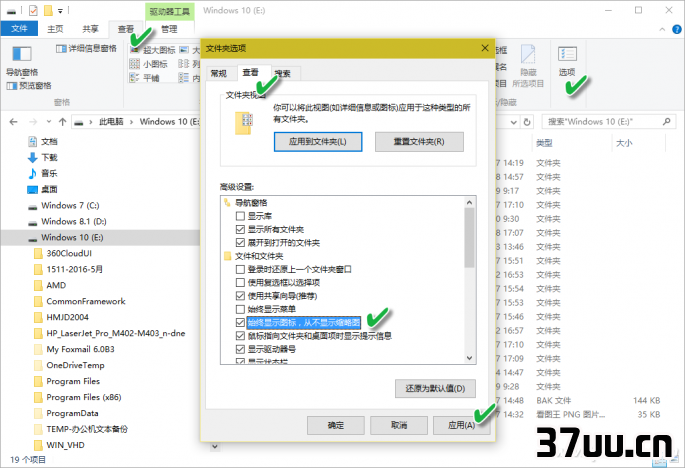Click scroll down arrow in advanced settings

[x=470, y=358]
